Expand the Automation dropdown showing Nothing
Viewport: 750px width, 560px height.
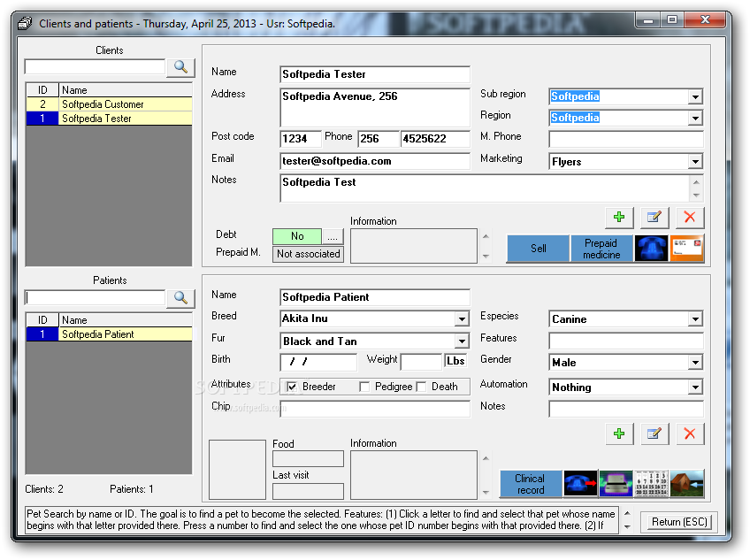[x=695, y=387]
